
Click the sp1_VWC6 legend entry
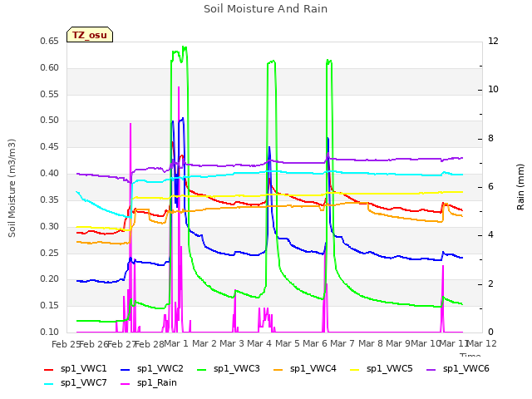458,368
